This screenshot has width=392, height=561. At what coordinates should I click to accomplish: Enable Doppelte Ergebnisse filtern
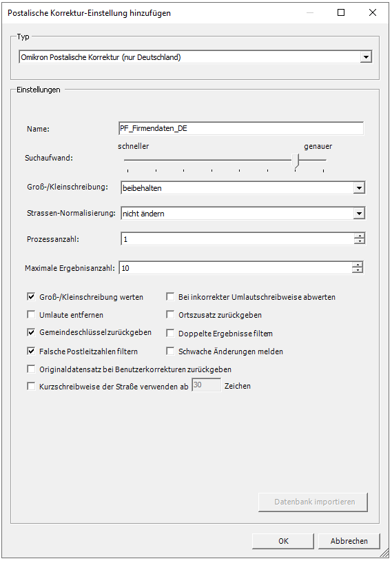(x=170, y=333)
